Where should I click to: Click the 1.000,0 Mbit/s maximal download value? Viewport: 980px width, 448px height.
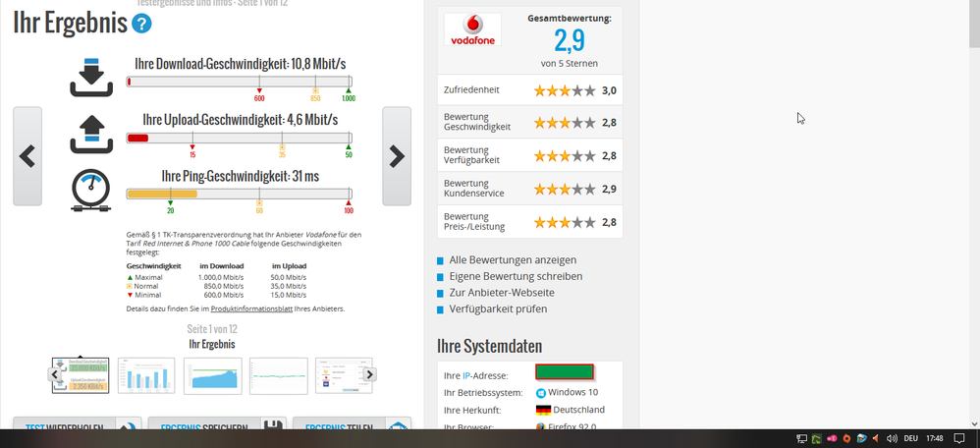(221, 277)
